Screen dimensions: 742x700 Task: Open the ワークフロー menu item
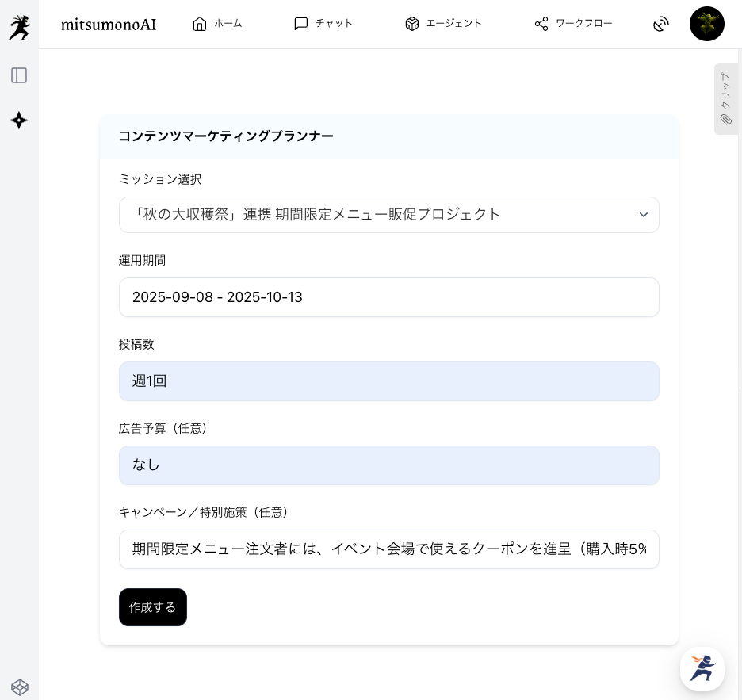click(573, 24)
